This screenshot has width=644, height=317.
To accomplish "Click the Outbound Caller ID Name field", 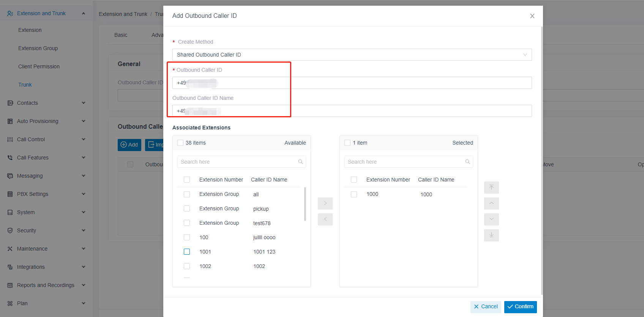I will coord(352,111).
